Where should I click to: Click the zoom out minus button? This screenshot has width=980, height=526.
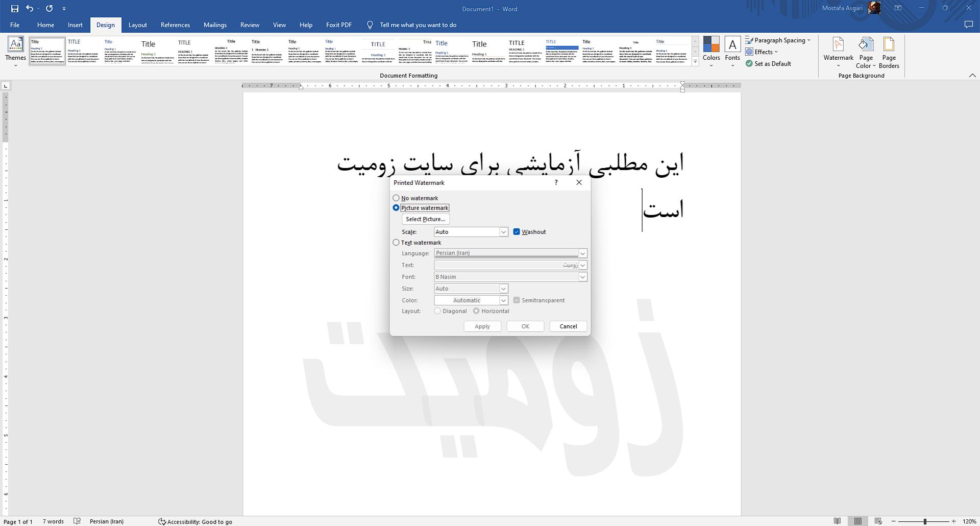click(894, 521)
